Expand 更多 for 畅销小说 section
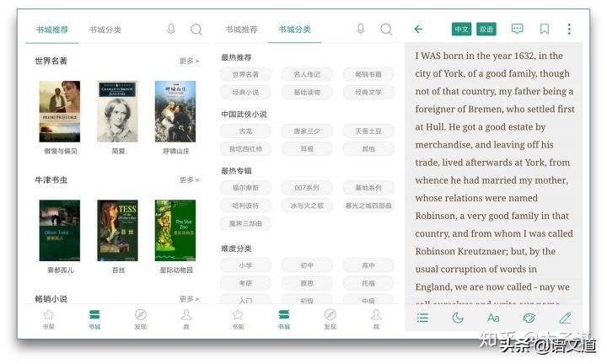This screenshot has height=364, width=607. [190, 298]
